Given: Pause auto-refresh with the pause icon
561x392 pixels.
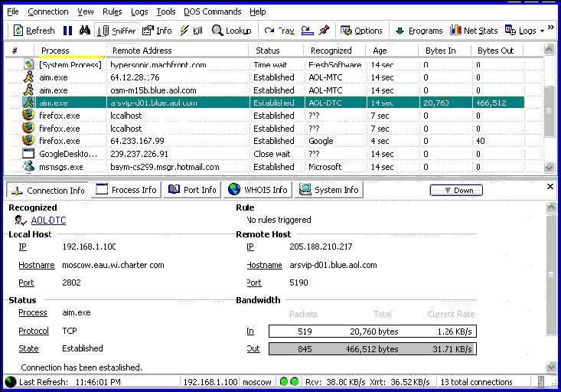Looking at the screenshot, I should pyautogui.click(x=68, y=31).
